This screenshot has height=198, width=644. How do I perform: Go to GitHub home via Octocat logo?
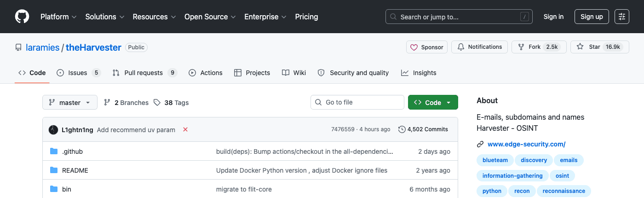click(22, 17)
